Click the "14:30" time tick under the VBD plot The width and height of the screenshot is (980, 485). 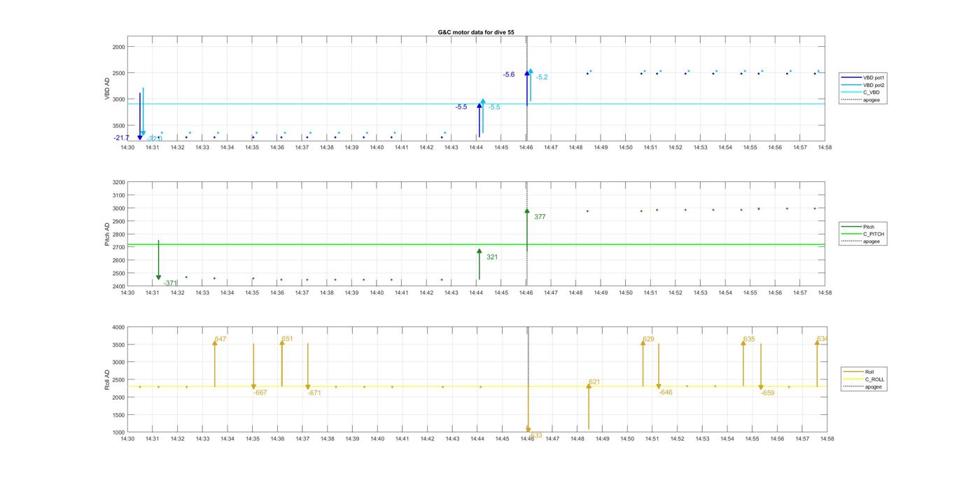pos(127,148)
